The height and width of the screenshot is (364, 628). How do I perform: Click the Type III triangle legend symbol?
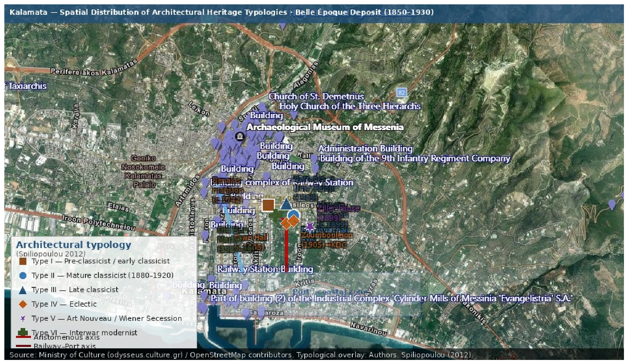pyautogui.click(x=23, y=290)
